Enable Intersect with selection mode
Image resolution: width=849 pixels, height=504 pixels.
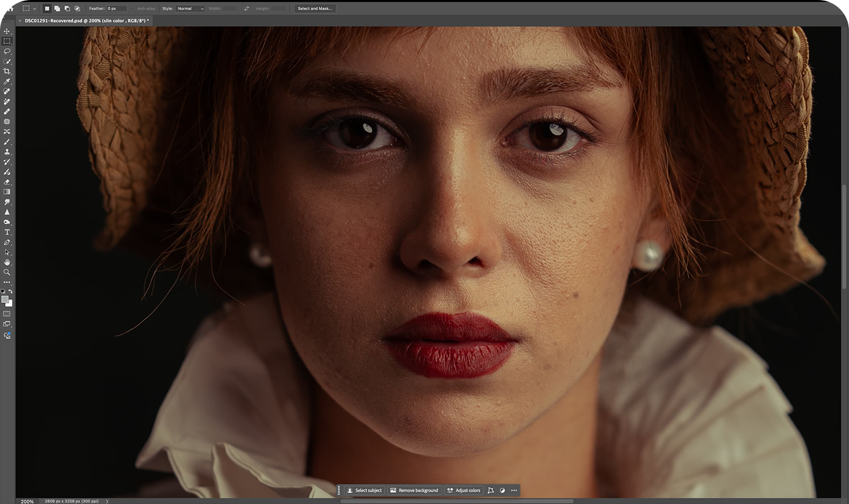click(77, 8)
